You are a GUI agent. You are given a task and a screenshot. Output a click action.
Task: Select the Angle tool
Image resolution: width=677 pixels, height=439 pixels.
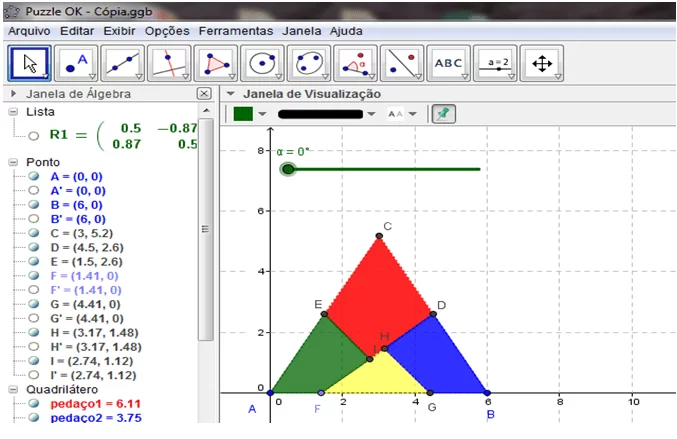[356, 63]
